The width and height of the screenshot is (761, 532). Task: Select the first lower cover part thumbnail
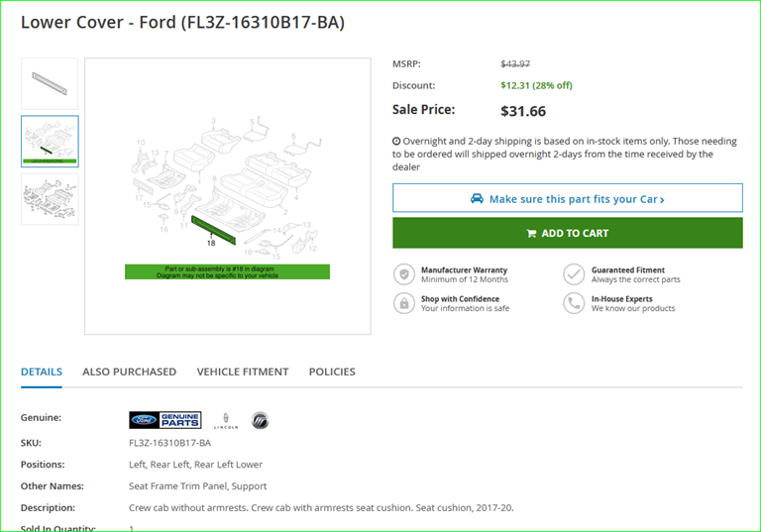tap(50, 83)
